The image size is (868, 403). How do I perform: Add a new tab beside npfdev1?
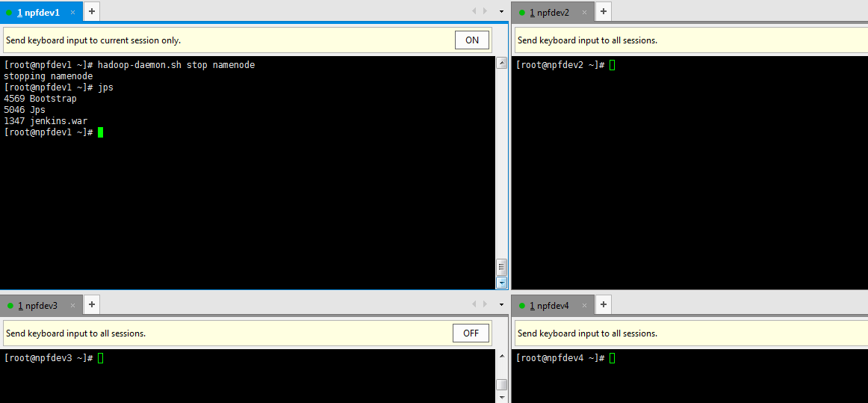click(x=91, y=11)
